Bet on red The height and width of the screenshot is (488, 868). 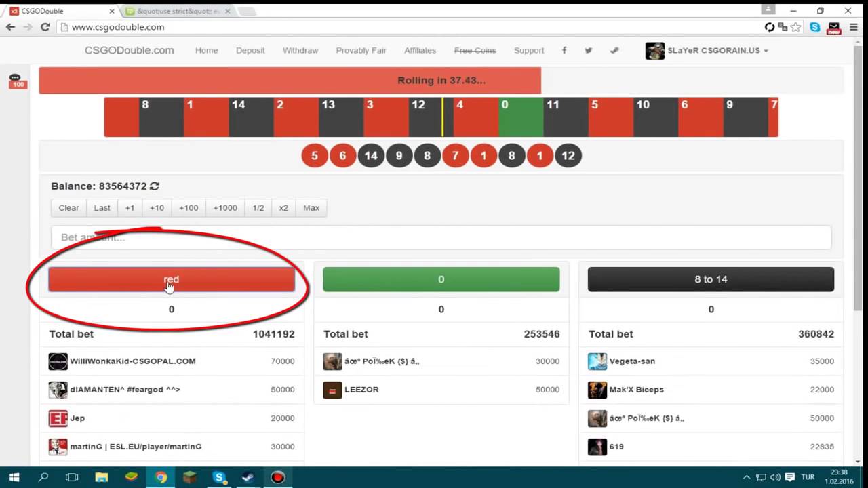[x=172, y=279]
